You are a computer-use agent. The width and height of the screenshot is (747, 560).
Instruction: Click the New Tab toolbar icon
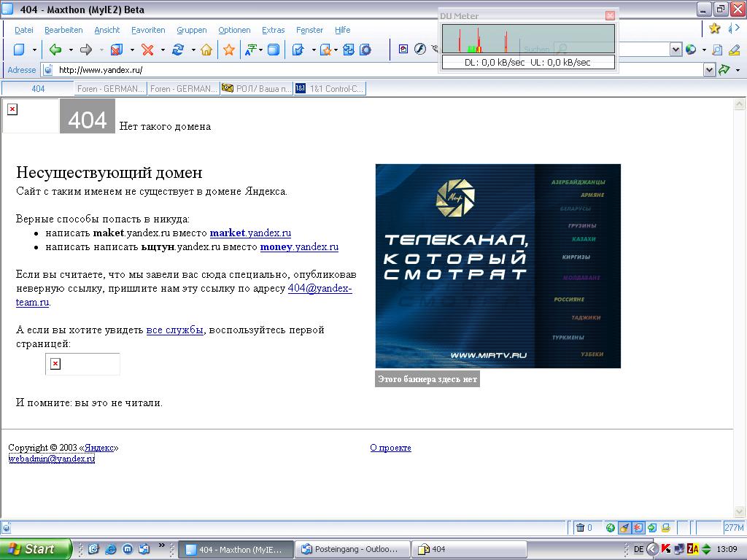click(19, 50)
